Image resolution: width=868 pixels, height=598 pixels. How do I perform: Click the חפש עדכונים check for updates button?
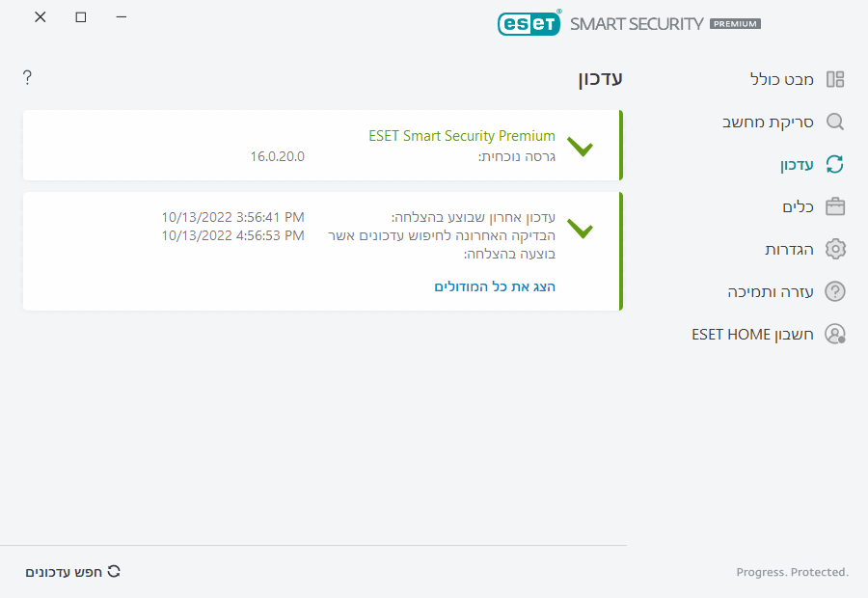click(x=73, y=572)
